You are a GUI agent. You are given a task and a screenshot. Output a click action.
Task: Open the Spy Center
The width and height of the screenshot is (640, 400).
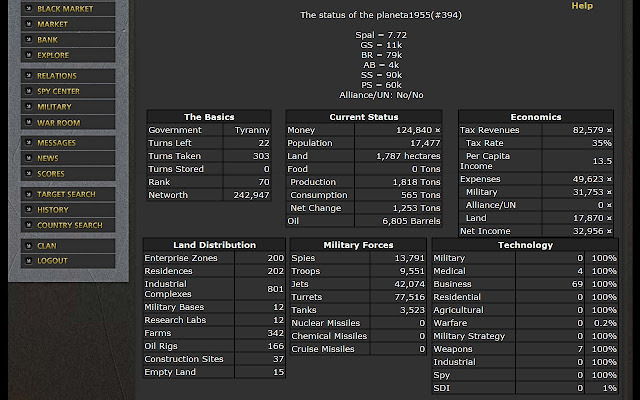coord(68,91)
